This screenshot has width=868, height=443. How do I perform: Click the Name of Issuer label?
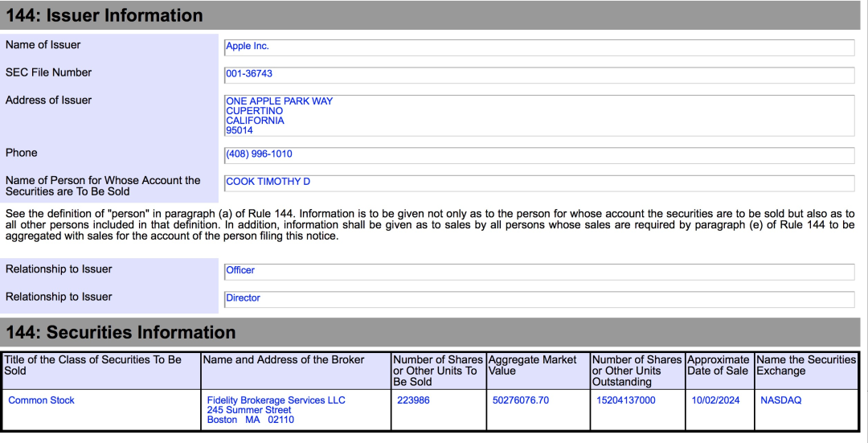tap(43, 45)
